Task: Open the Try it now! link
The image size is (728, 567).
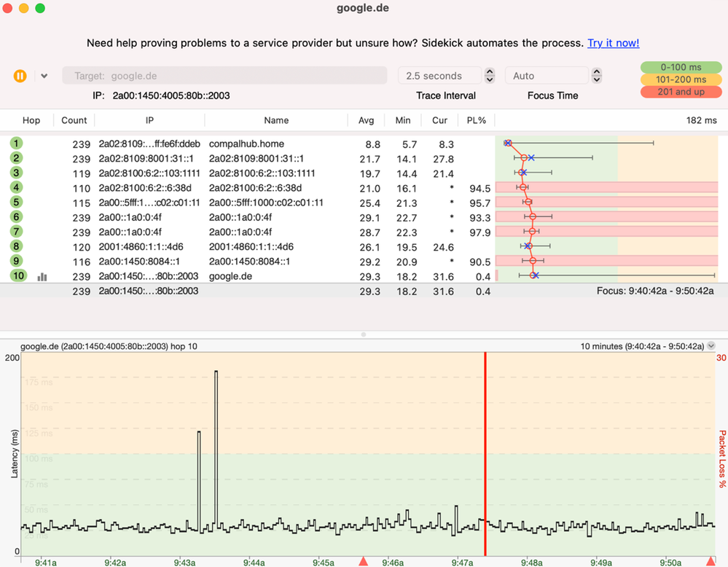Action: click(x=614, y=43)
